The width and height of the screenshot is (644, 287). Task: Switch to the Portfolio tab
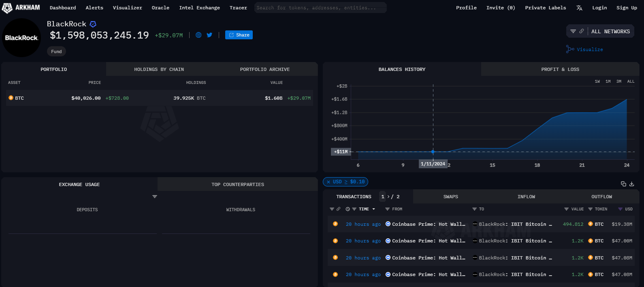(53, 69)
